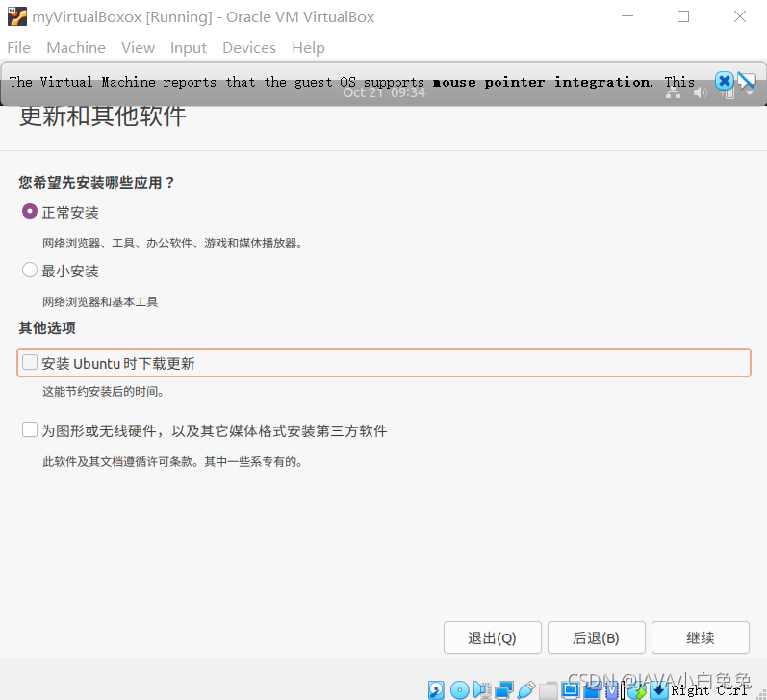Screen dimensions: 767x700
Task: Click the keyboard capture arrow icon
Action: coord(658,689)
